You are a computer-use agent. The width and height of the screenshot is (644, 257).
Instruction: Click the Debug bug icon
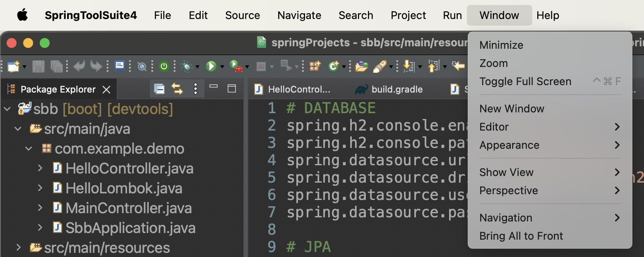coord(187,66)
